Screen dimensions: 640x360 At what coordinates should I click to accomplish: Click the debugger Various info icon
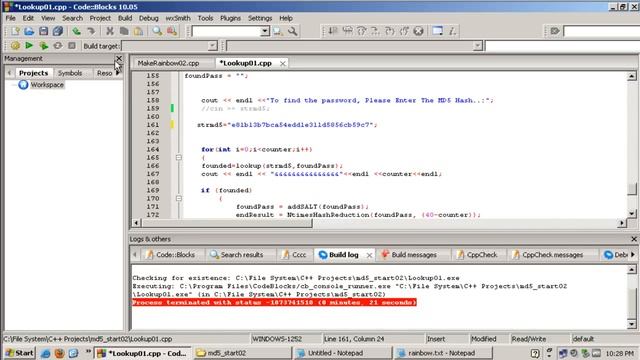tap(452, 31)
